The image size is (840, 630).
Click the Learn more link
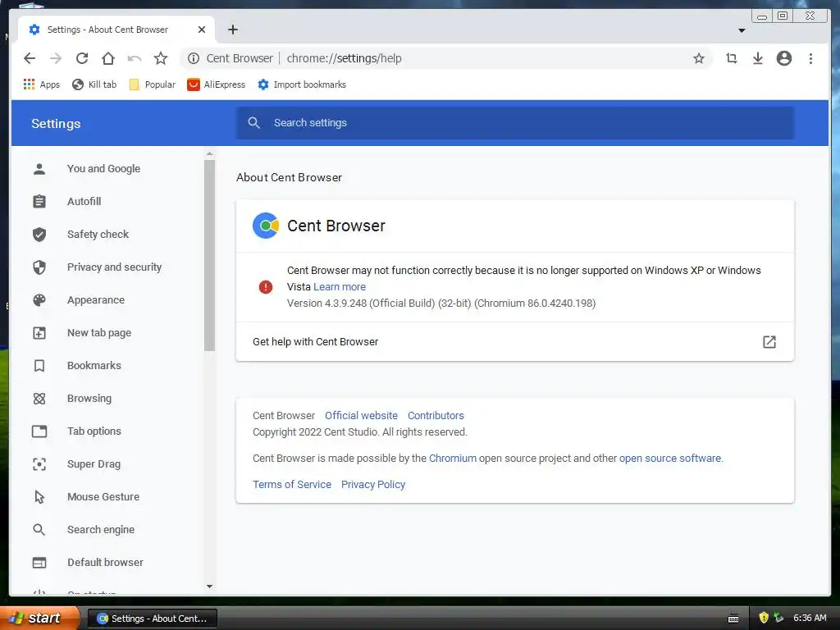click(340, 286)
